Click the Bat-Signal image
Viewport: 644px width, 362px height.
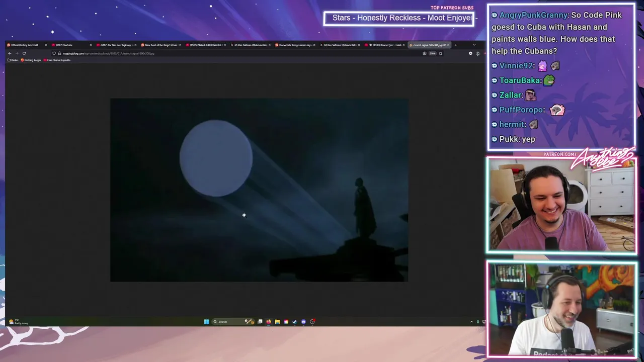[x=259, y=190]
